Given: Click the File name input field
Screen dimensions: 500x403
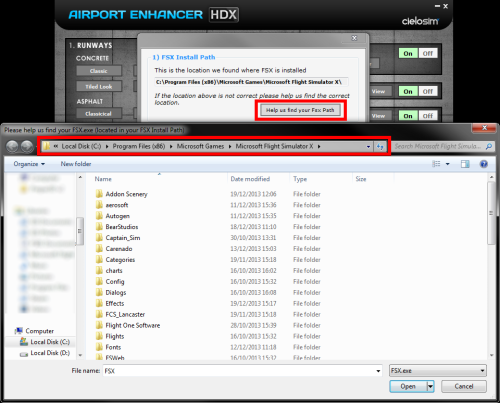Looking at the screenshot, I should tap(239, 371).
